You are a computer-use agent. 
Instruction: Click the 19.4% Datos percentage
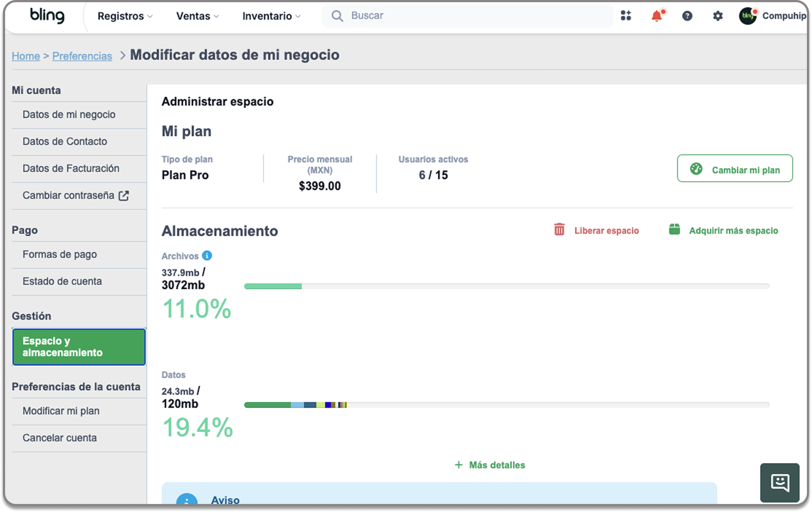(x=197, y=427)
